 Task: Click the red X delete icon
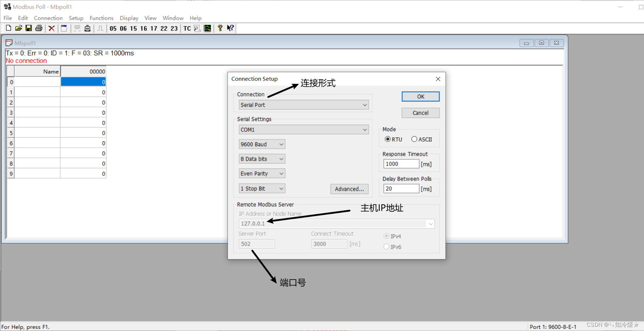(x=52, y=28)
